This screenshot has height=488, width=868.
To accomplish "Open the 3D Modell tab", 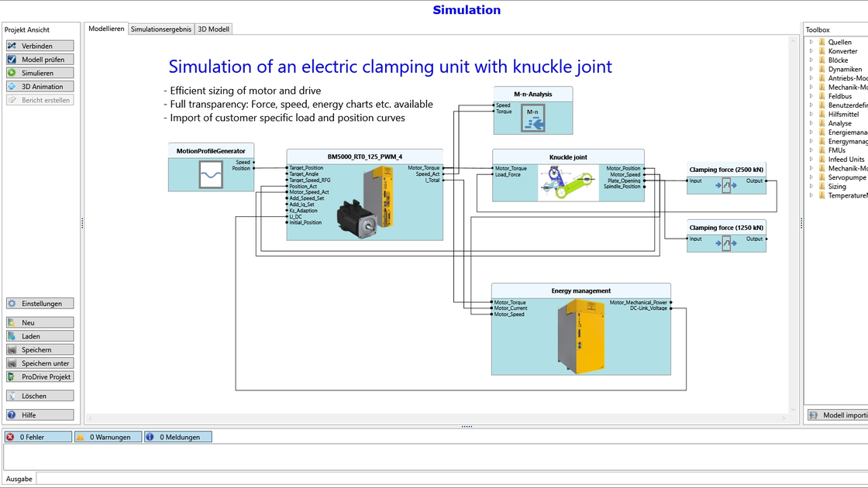I will [214, 29].
